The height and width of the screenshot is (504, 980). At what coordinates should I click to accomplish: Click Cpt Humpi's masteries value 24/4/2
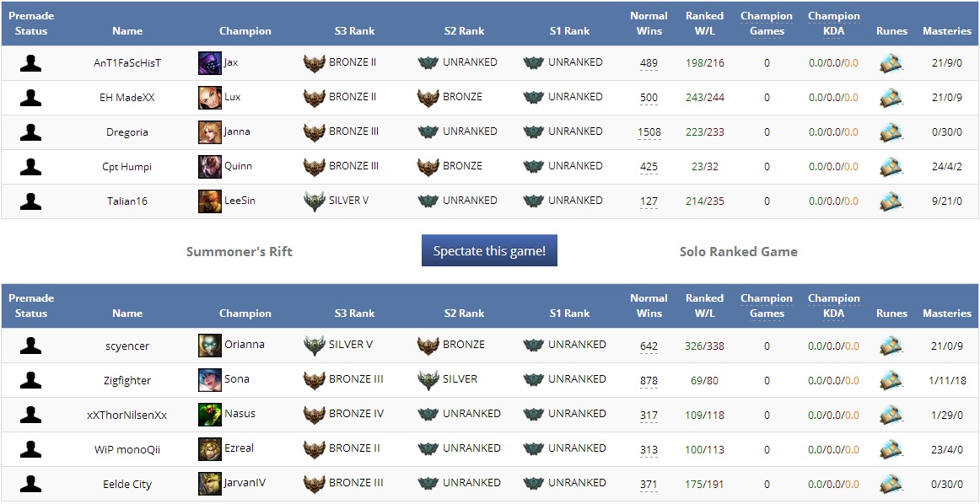coord(947,167)
